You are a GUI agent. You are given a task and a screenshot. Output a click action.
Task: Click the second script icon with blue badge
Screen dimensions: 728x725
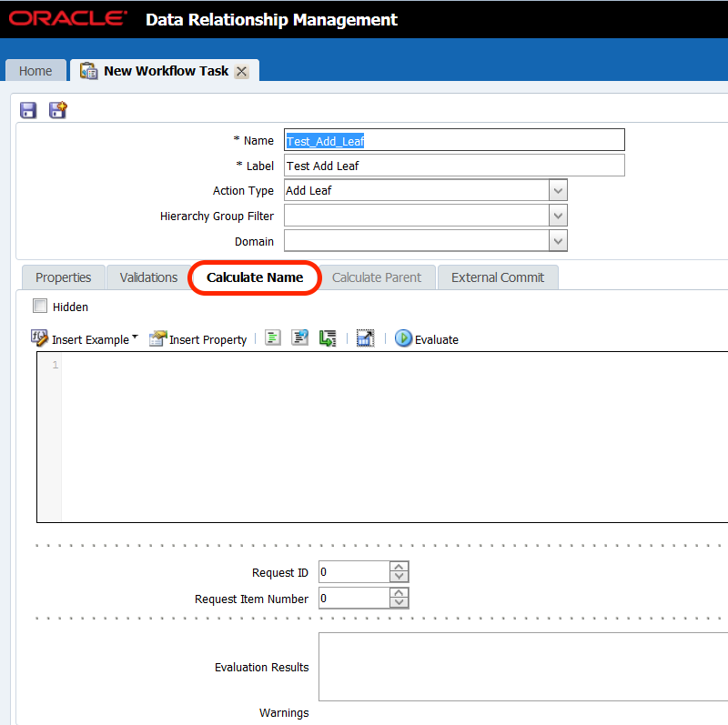coord(299,338)
